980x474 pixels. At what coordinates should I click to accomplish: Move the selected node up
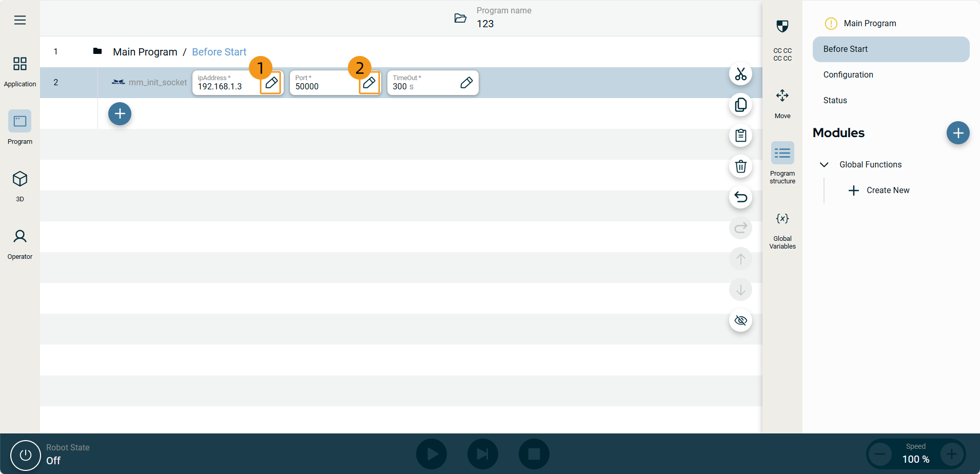(x=740, y=259)
